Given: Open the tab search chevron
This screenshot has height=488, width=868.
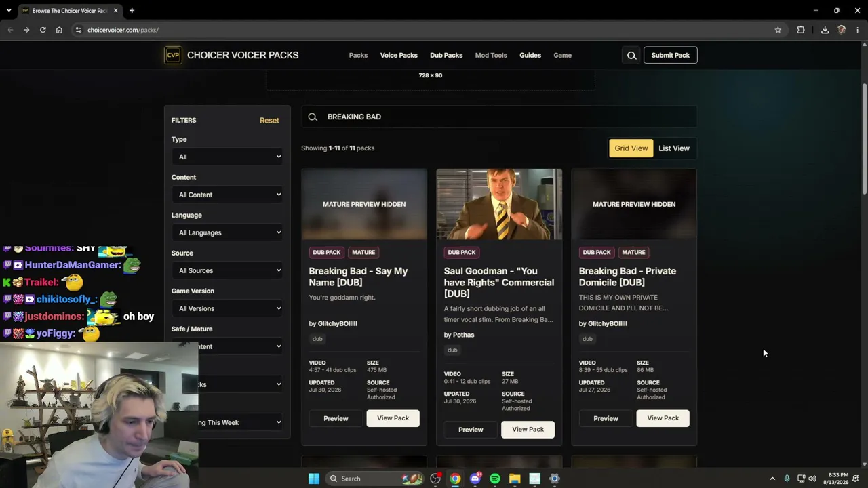Looking at the screenshot, I should (9, 11).
